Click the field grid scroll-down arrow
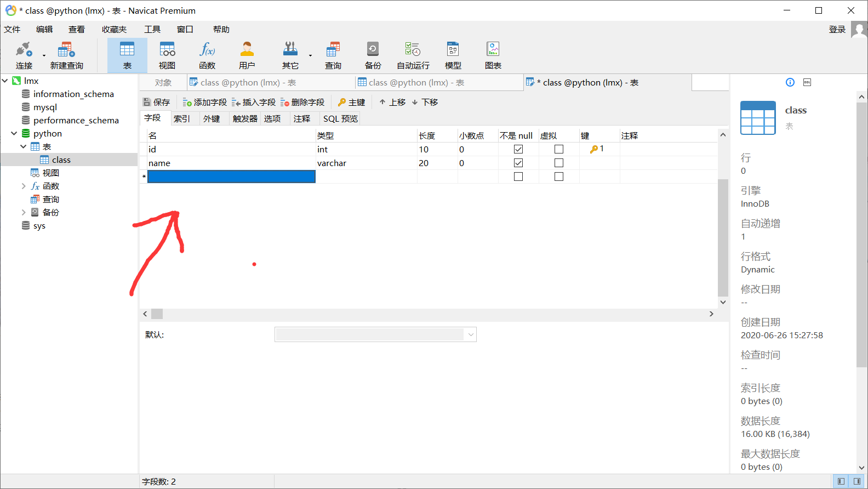Screen dimensions: 868x489 tap(723, 302)
